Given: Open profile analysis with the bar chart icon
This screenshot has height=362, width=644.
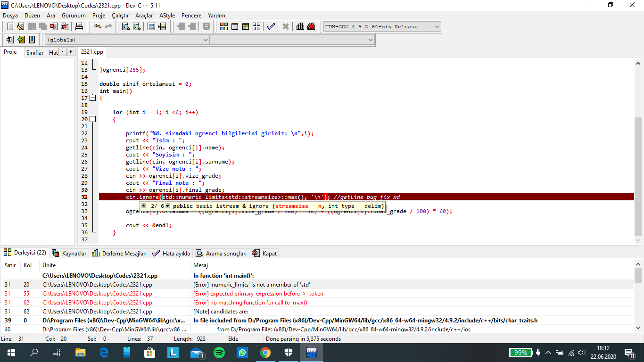Looking at the screenshot, I should [x=300, y=26].
